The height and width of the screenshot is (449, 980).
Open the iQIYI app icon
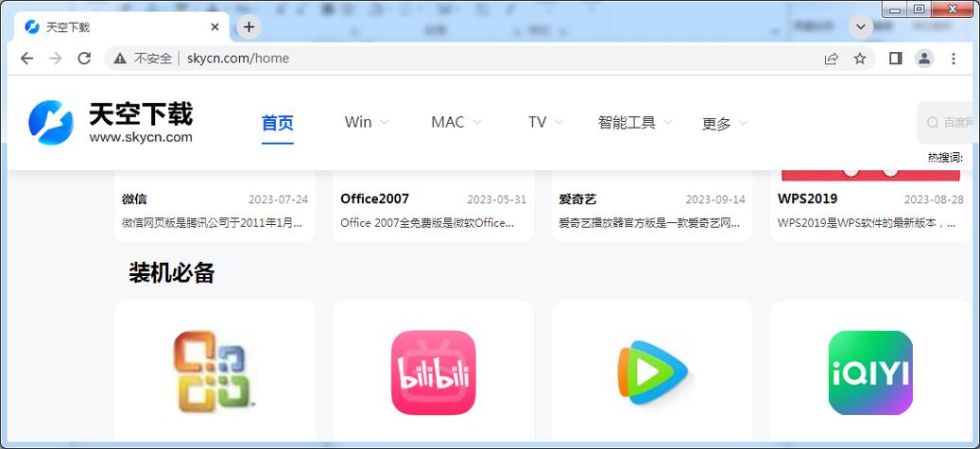(870, 372)
